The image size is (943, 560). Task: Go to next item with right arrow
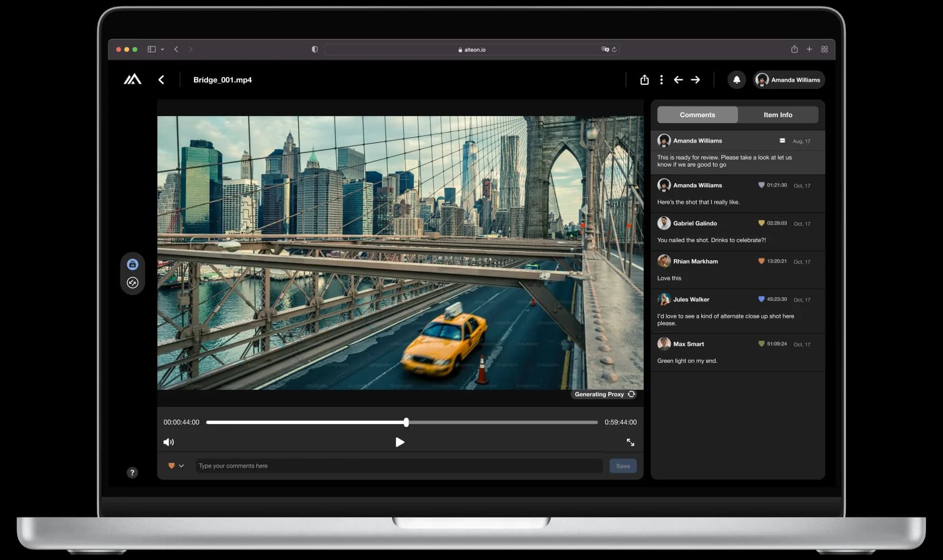pos(695,79)
